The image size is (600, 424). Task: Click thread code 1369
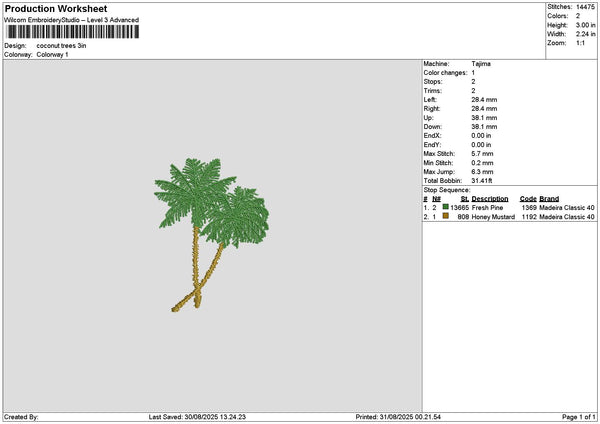pos(529,208)
